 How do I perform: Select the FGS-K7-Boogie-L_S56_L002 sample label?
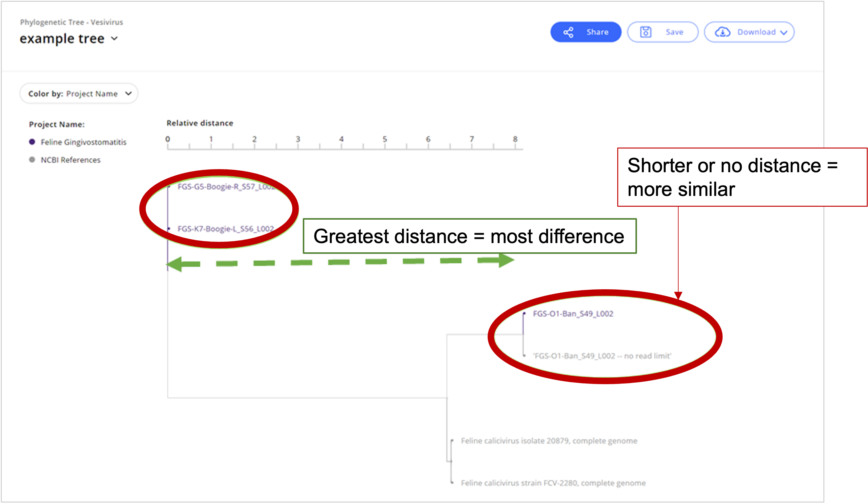click(225, 229)
